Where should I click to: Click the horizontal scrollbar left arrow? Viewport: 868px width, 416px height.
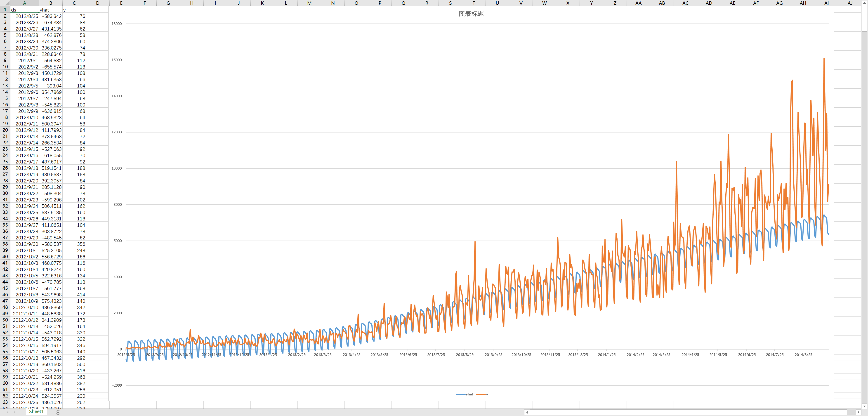[527, 412]
